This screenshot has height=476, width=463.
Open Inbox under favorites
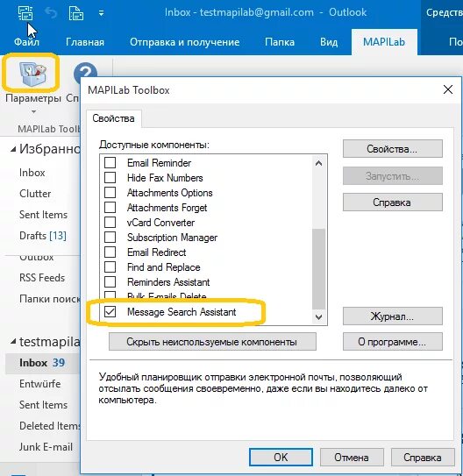click(32, 173)
